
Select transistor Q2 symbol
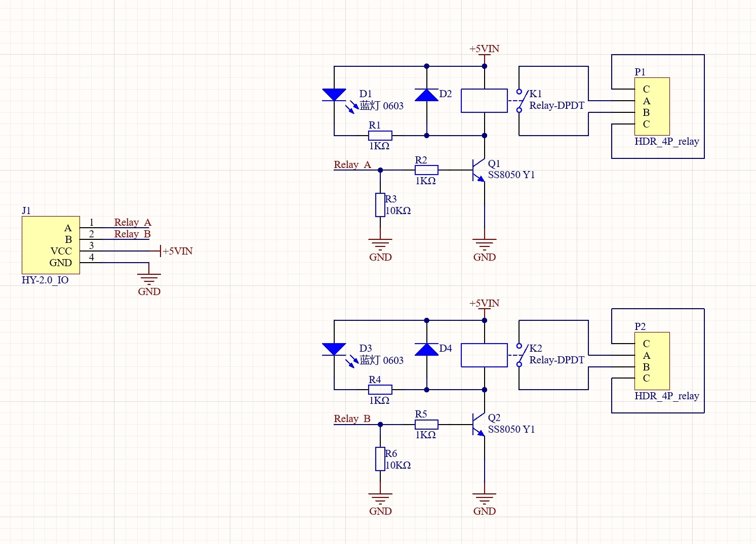pos(478,424)
